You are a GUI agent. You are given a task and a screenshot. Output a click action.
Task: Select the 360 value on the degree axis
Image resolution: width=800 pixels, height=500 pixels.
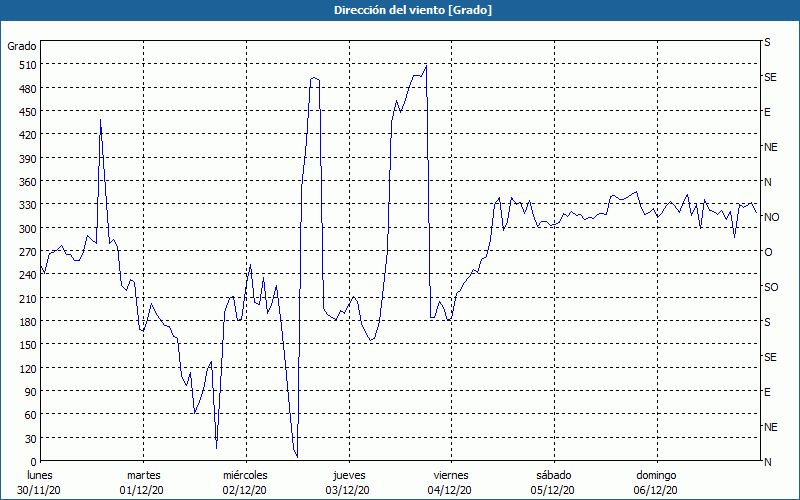point(27,182)
